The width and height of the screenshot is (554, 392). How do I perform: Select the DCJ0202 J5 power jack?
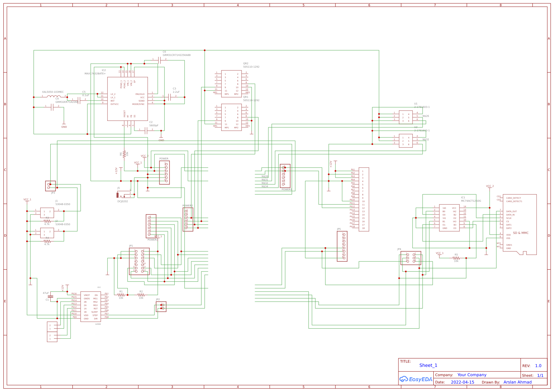click(118, 195)
